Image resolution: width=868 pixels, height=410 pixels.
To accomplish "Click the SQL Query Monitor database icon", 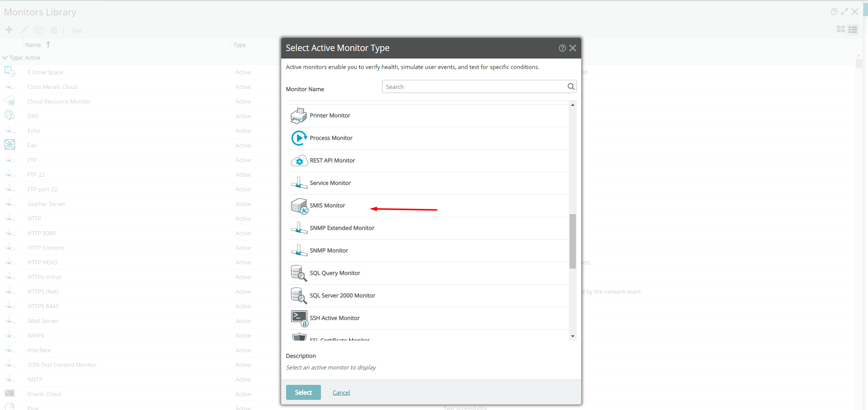I will click(x=299, y=273).
